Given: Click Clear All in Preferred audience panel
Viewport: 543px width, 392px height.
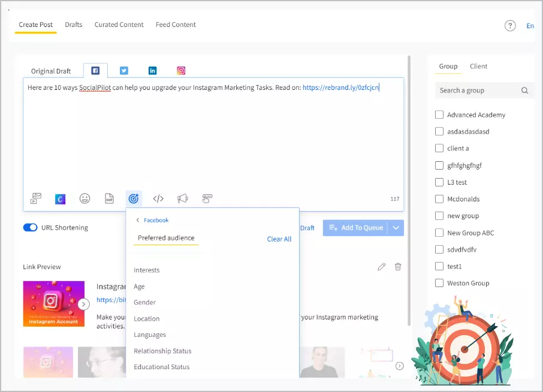Looking at the screenshot, I should click(279, 239).
